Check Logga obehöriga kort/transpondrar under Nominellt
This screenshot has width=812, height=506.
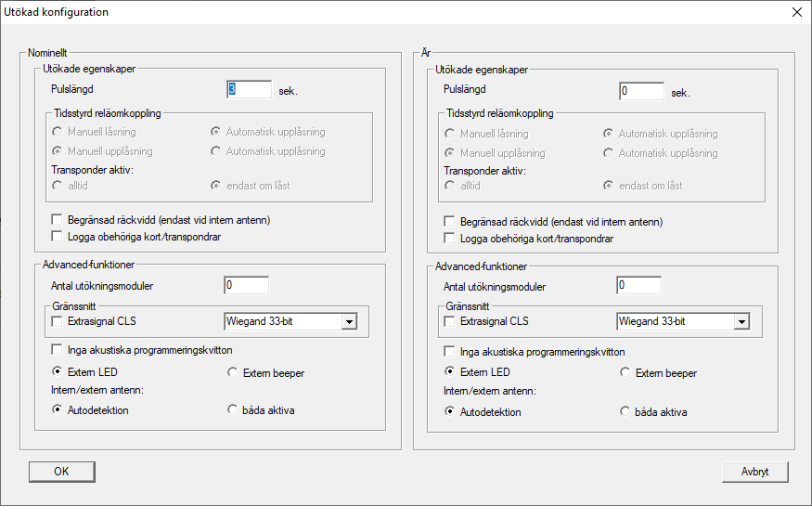(x=58, y=238)
